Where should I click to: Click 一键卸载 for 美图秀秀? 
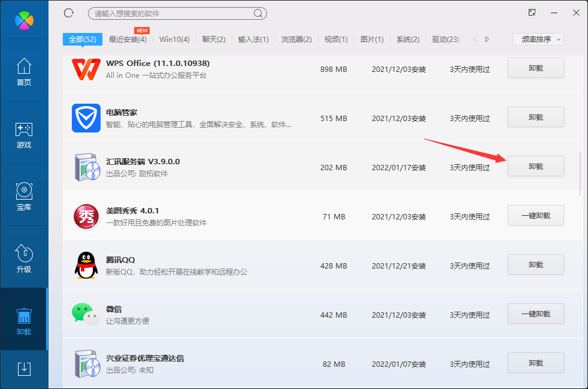535,216
